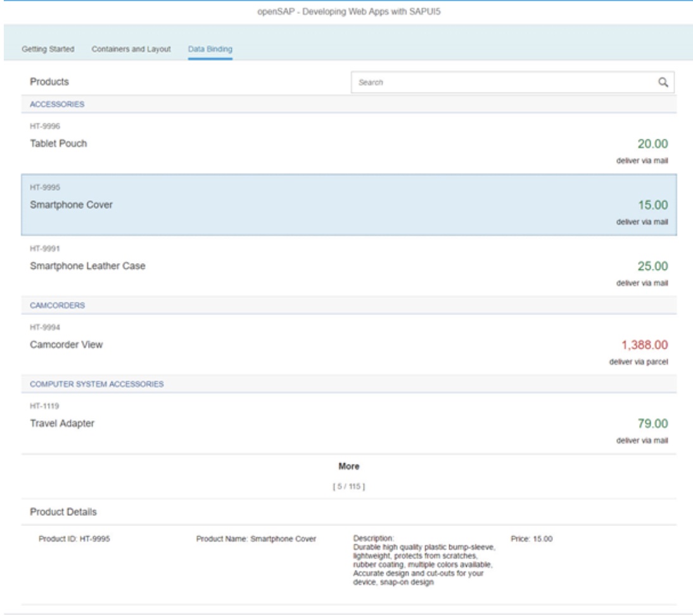Click product ID HT-9991 in the list
Screen dimensions: 693x616
[44, 248]
